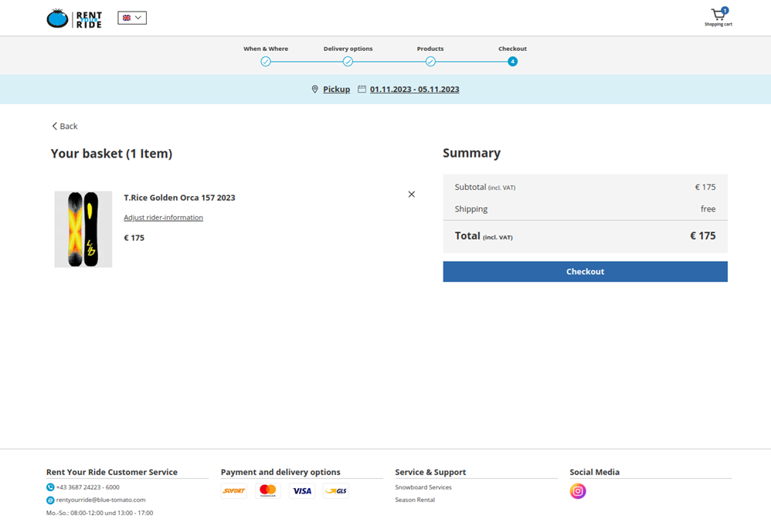Click the GLS delivery icon
This screenshot has width=771, height=532.
pyautogui.click(x=335, y=490)
